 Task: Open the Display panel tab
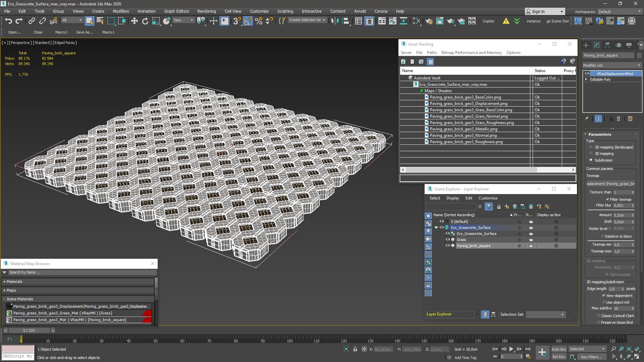pos(629,45)
